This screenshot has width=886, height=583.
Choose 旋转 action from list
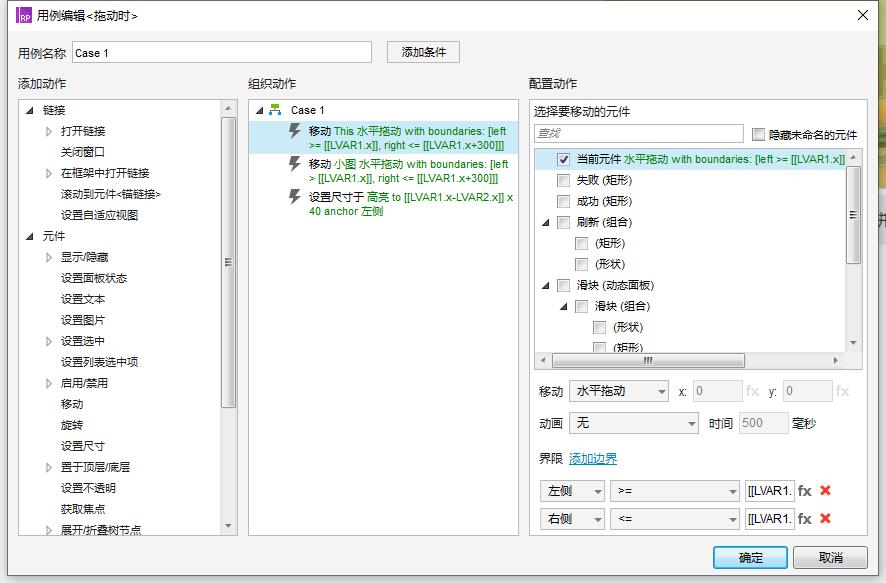coord(72,425)
